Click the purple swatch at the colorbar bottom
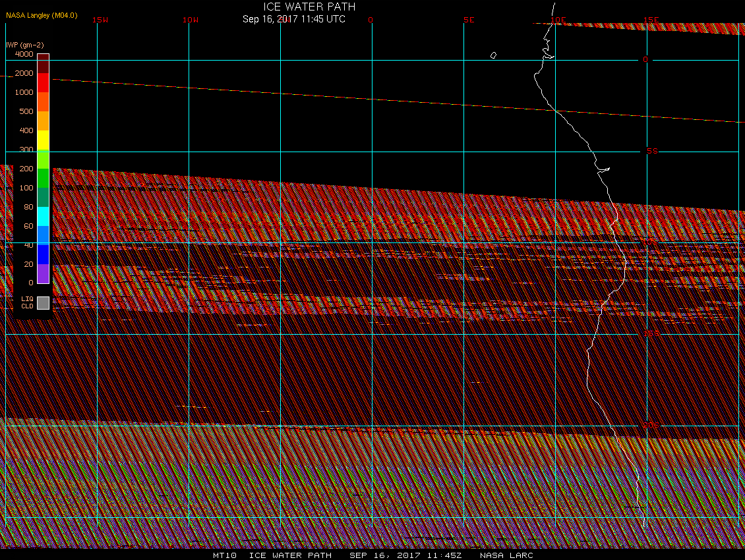Image resolution: width=745 pixels, height=560 pixels. point(43,273)
